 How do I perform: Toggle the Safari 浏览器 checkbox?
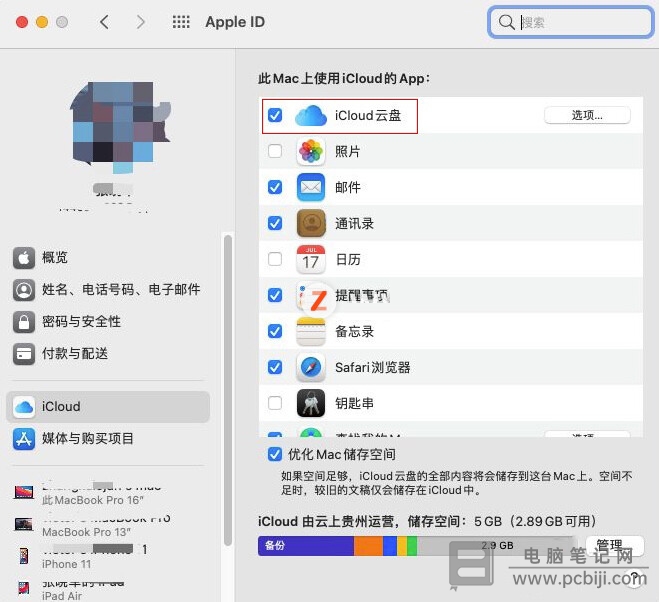click(275, 367)
